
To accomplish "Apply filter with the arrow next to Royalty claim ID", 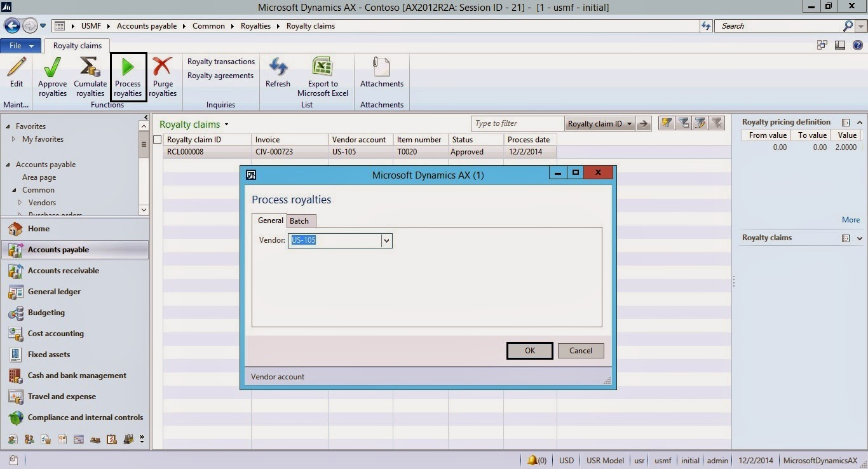I will (644, 124).
